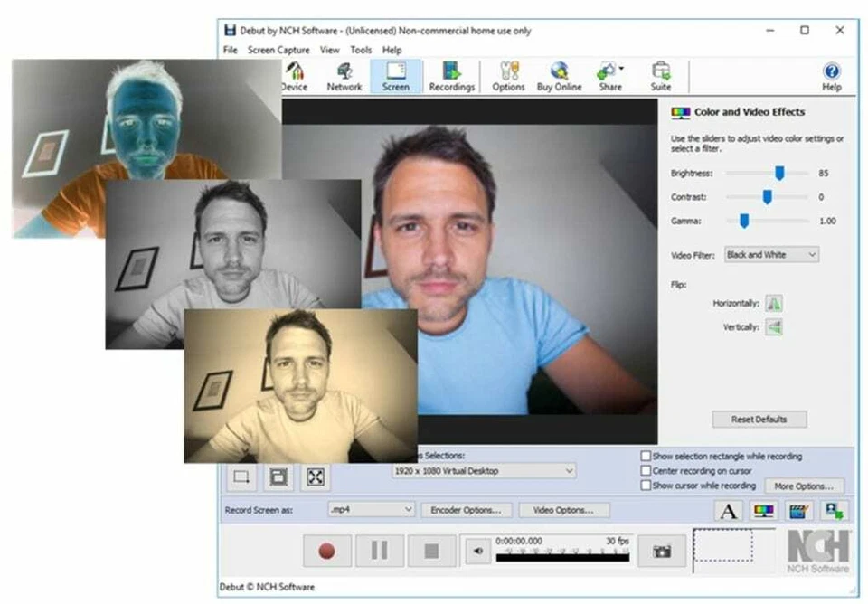Turn on Show cursor while recording
The height and width of the screenshot is (604, 868).
pyautogui.click(x=645, y=486)
